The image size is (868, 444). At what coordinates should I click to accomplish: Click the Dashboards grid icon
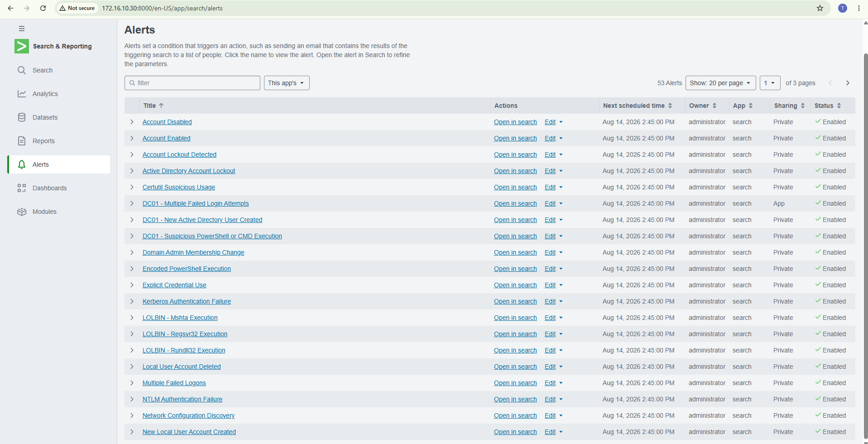pyautogui.click(x=22, y=188)
